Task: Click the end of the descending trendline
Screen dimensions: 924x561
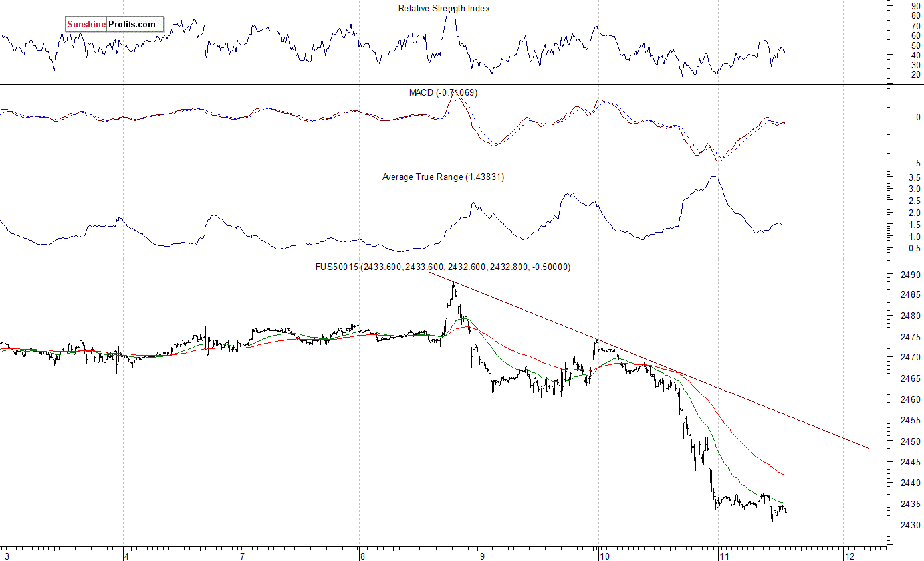Action: 868,448
